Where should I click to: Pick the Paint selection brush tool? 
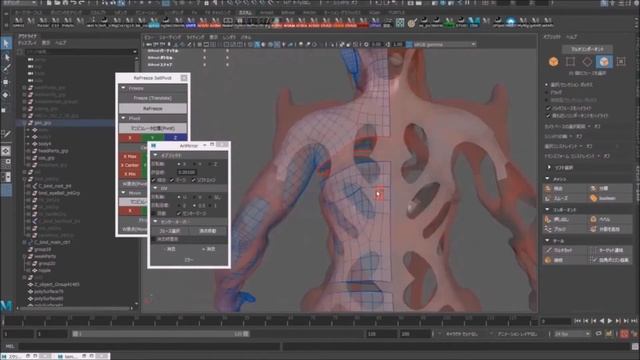[x=6, y=69]
